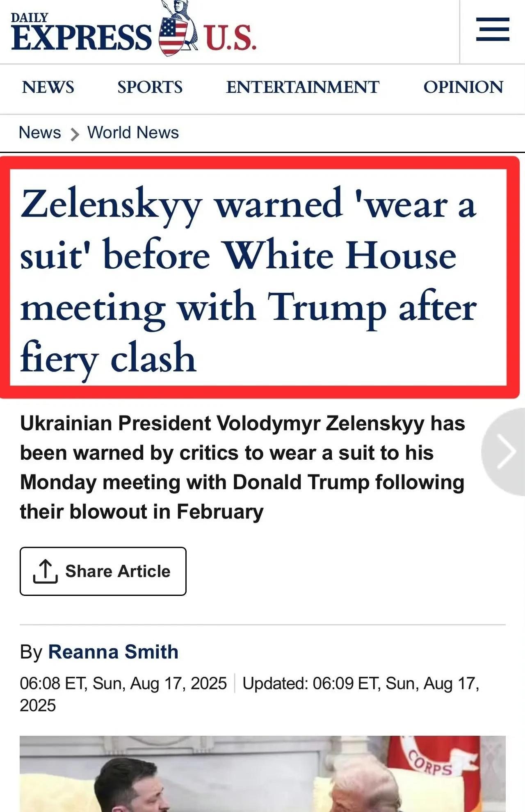Click the share upload arrow icon
This screenshot has height=812, width=525.
coord(45,571)
